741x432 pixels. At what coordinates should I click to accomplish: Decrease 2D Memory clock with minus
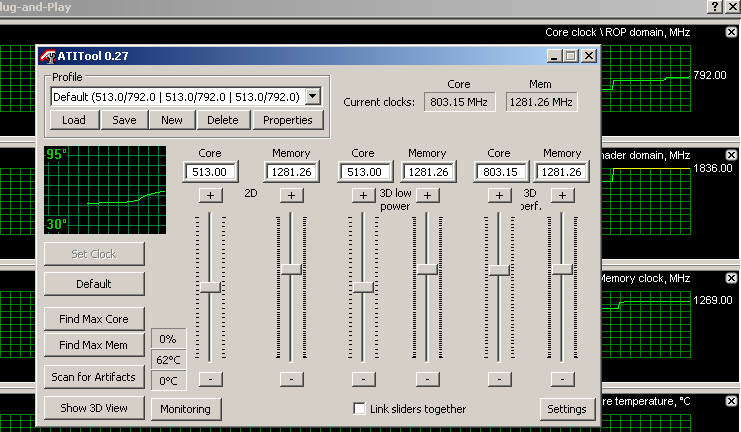292,379
